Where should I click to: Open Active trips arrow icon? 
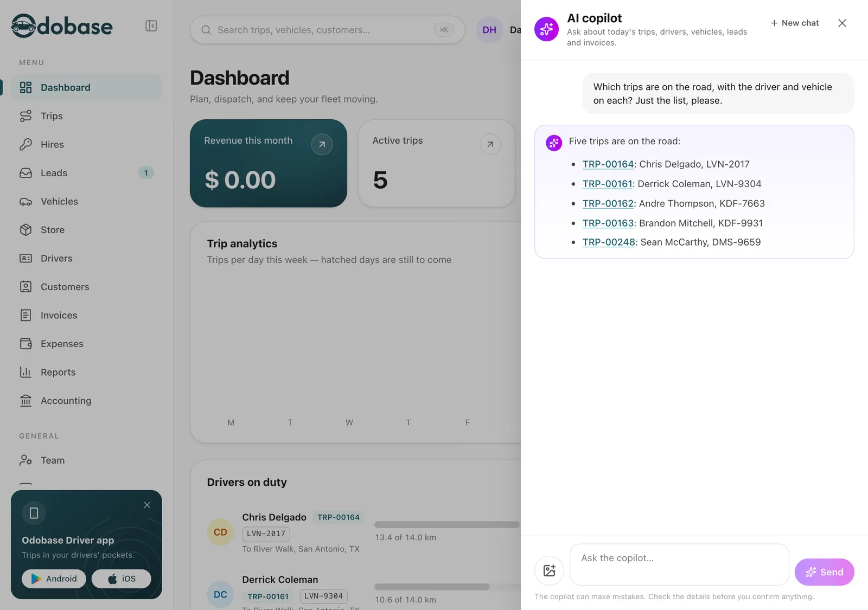490,144
